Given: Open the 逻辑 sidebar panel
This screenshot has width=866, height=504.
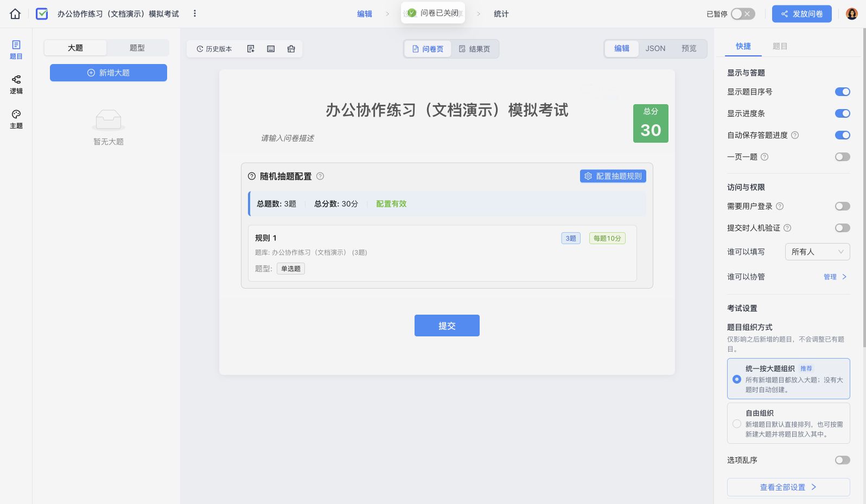Looking at the screenshot, I should point(16,84).
